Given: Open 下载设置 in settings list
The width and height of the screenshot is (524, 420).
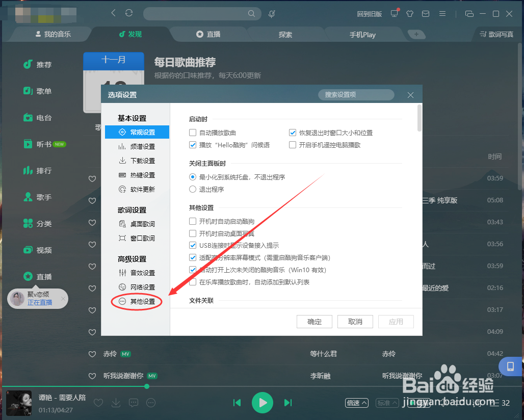Looking at the screenshot, I should pyautogui.click(x=137, y=161).
